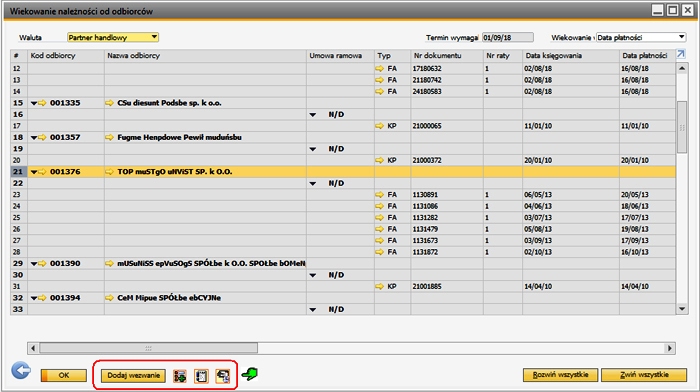Click the blue back arrow icon
The width and height of the screenshot is (700, 392).
click(x=21, y=370)
